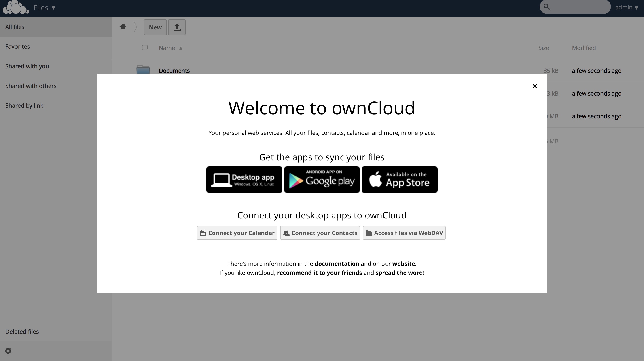
Task: Open Favorites in sidebar
Action: pos(56,47)
